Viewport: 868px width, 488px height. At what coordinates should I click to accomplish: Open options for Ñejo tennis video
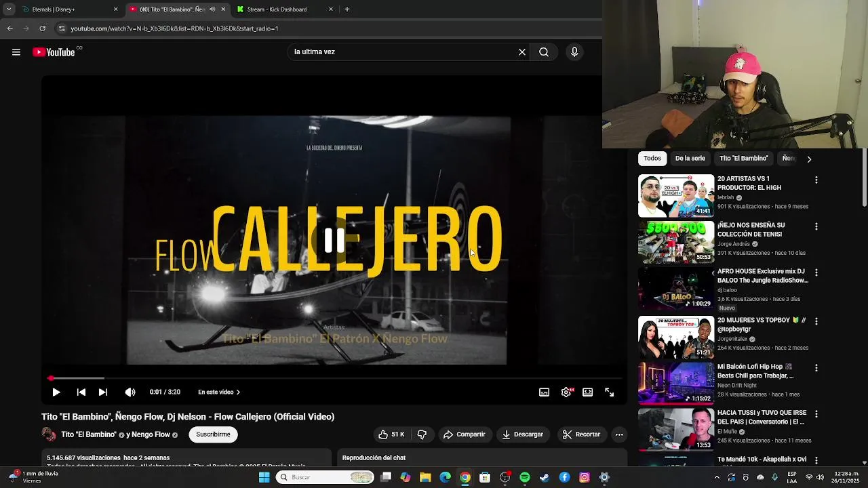click(816, 226)
